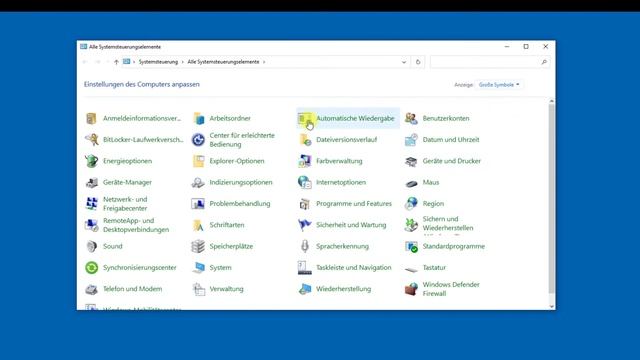The height and width of the screenshot is (360, 640).
Task: Open the Energieoptionen icon
Action: pos(91,161)
